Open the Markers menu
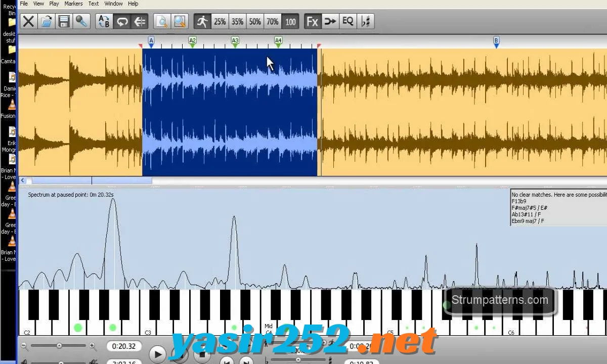Viewport: 607px width, 364px height. (x=73, y=4)
